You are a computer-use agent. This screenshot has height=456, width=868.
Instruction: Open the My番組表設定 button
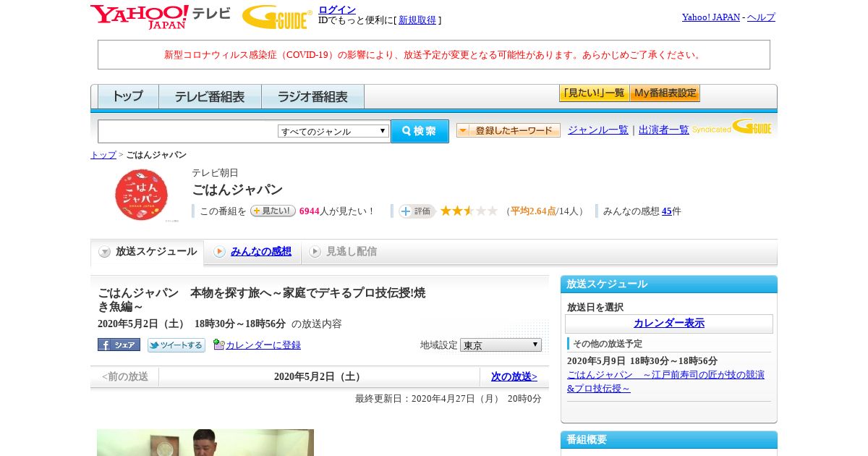(x=665, y=93)
